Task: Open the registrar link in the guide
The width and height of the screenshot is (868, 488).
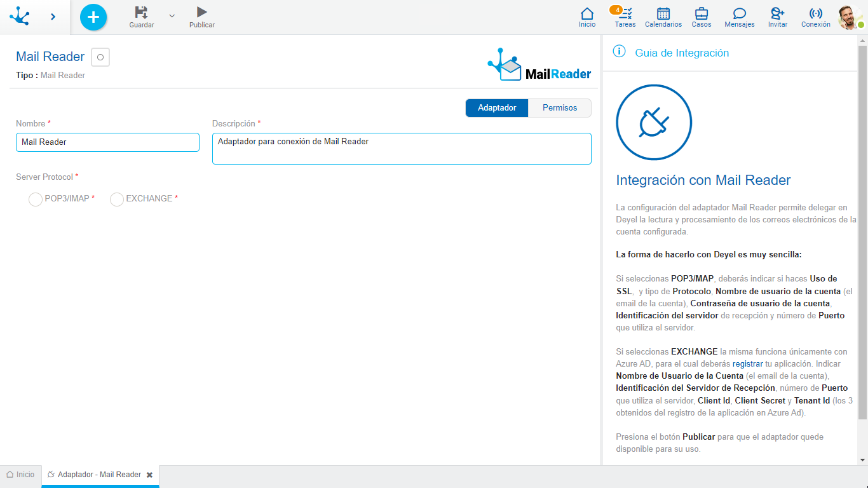Action: [747, 364]
